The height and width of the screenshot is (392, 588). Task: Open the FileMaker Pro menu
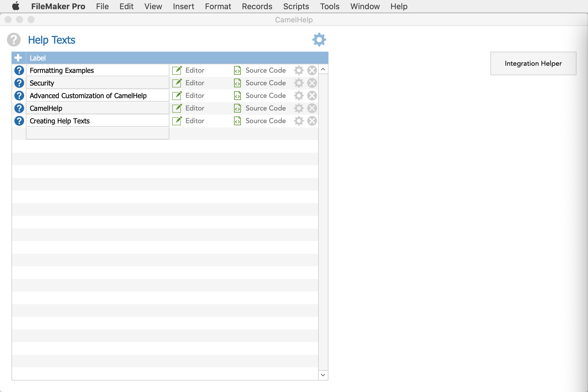pos(58,6)
